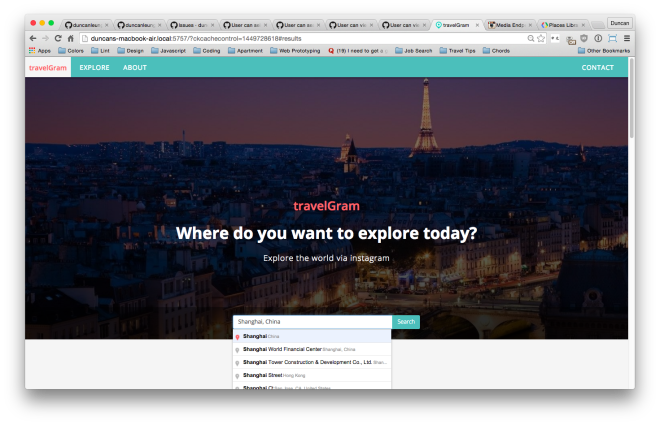The height and width of the screenshot is (425, 660).
Task: Open the CONTACT nav item
Action: click(598, 67)
